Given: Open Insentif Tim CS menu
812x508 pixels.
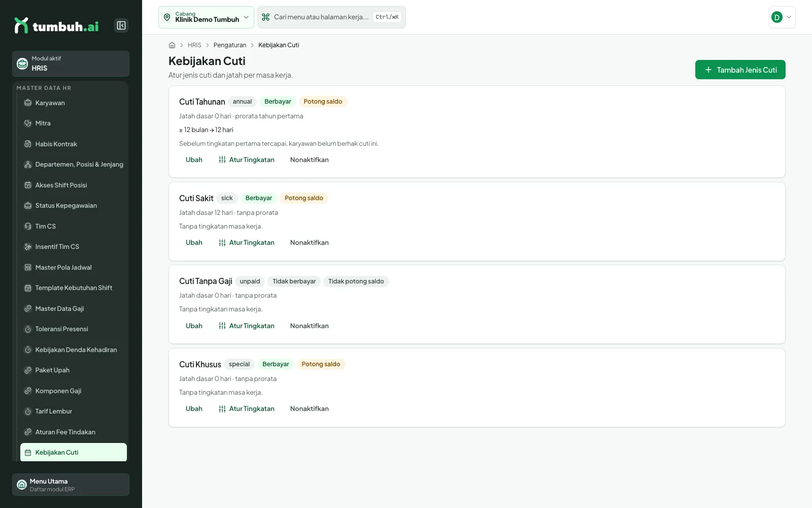Looking at the screenshot, I should point(74,247).
